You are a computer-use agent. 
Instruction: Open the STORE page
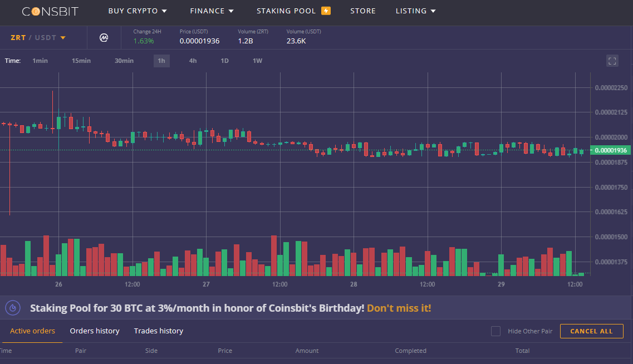pos(363,11)
